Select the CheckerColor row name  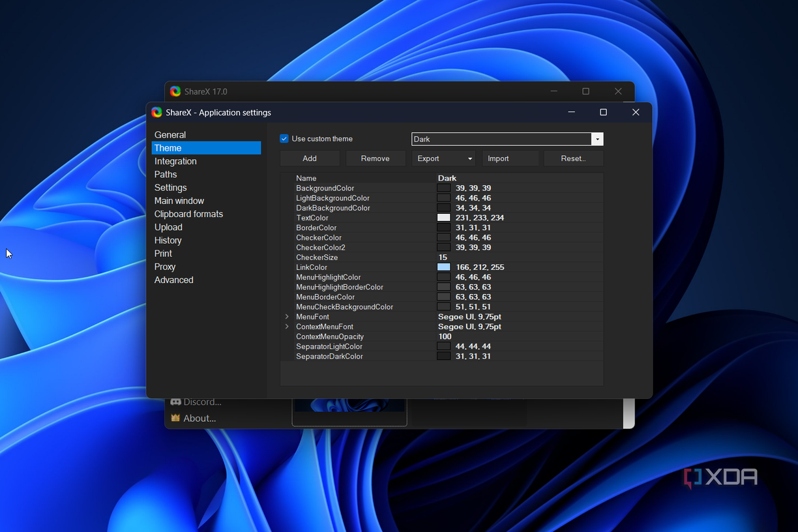[x=319, y=238]
